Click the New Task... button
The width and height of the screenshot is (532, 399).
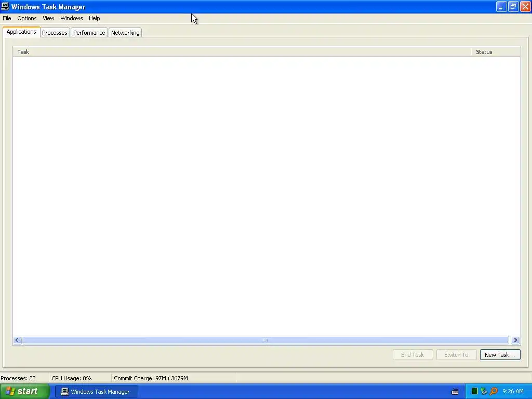500,355
